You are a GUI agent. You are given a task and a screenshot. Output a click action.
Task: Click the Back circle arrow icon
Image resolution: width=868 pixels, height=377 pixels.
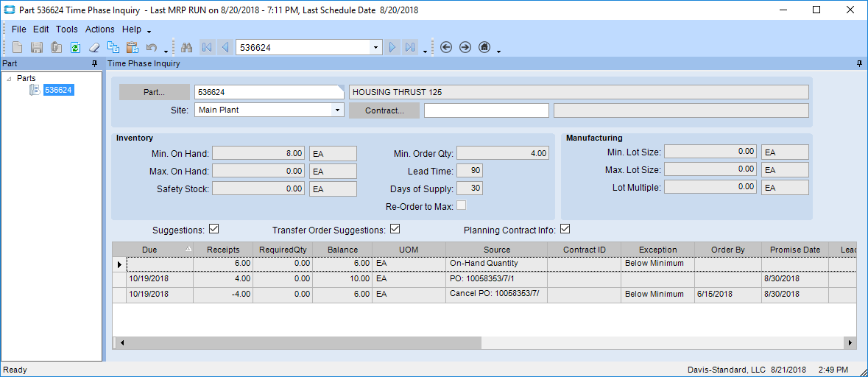coord(446,48)
